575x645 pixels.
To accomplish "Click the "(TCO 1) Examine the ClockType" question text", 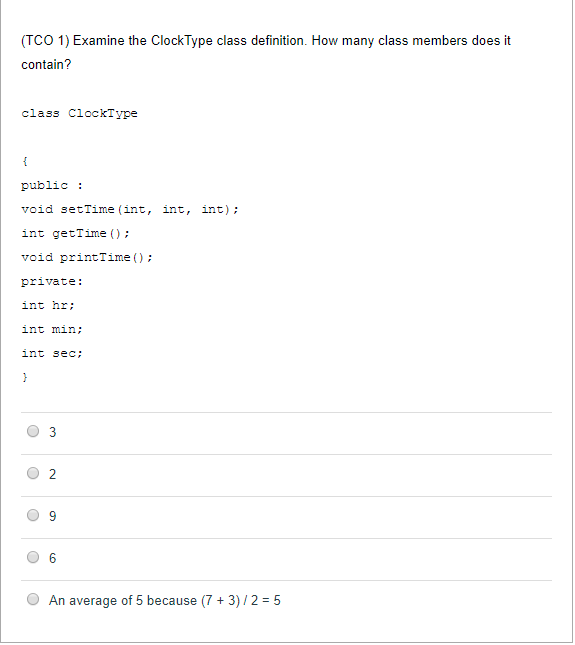I will point(117,41).
